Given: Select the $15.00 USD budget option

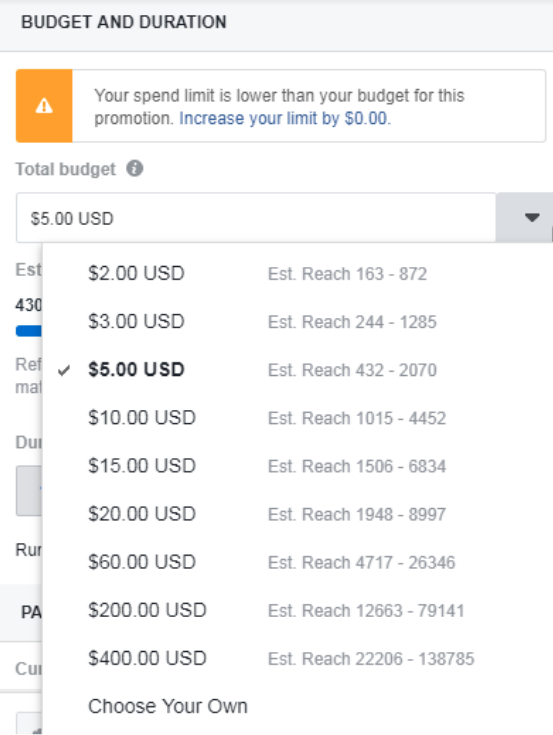Looking at the screenshot, I should click(297, 466).
